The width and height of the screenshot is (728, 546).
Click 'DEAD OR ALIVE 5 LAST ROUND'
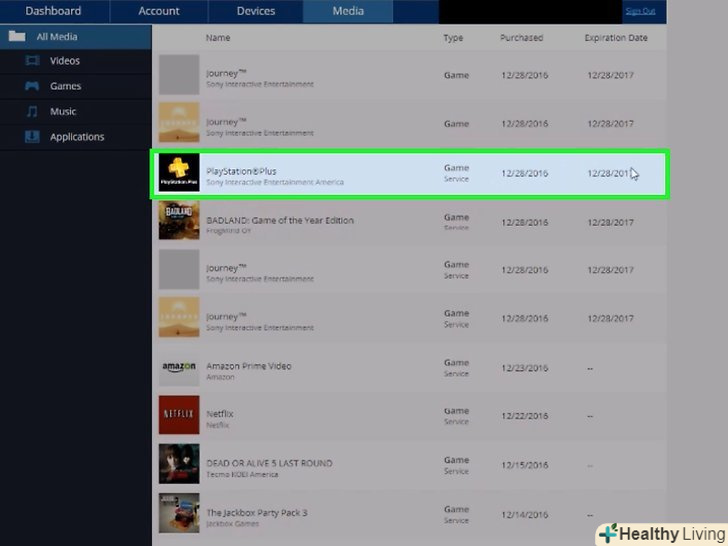coord(269,463)
